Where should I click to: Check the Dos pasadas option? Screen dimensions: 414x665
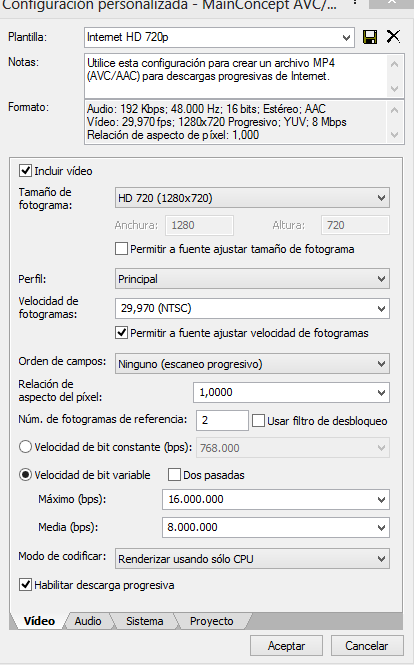174,475
